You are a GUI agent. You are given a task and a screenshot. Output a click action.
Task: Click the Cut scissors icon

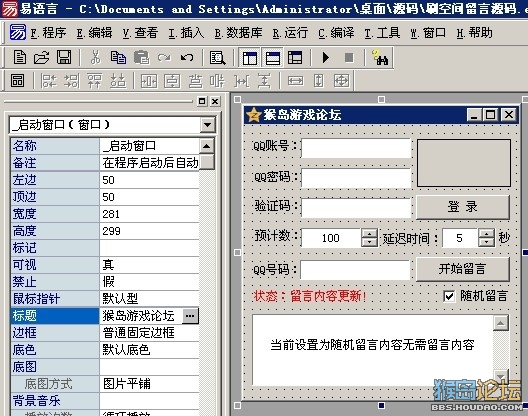click(96, 57)
